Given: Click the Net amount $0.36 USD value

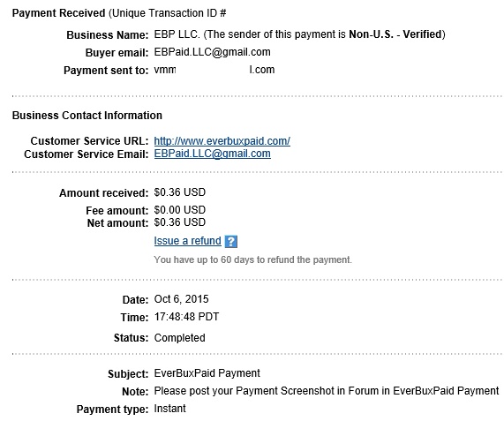Looking at the screenshot, I should click(180, 222).
